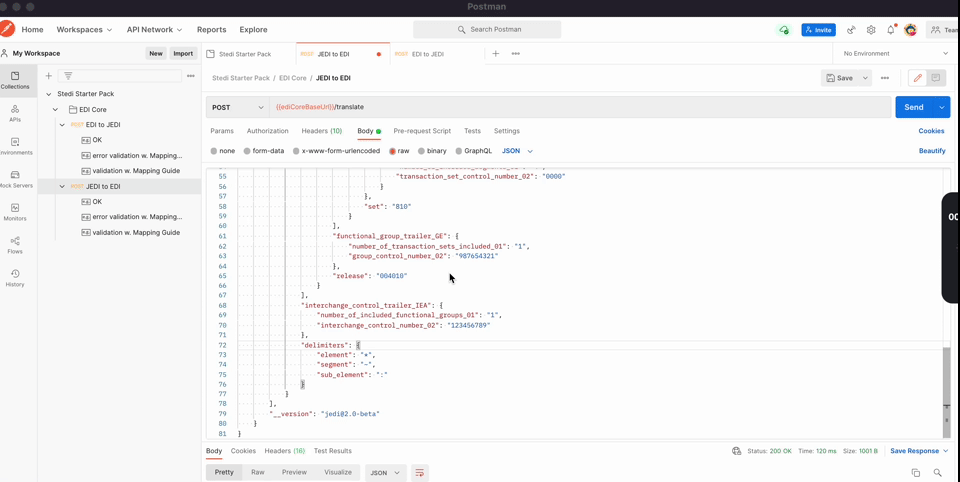Open the Environments sidebar panel
Image resolution: width=960 pixels, height=482 pixels.
(15, 146)
